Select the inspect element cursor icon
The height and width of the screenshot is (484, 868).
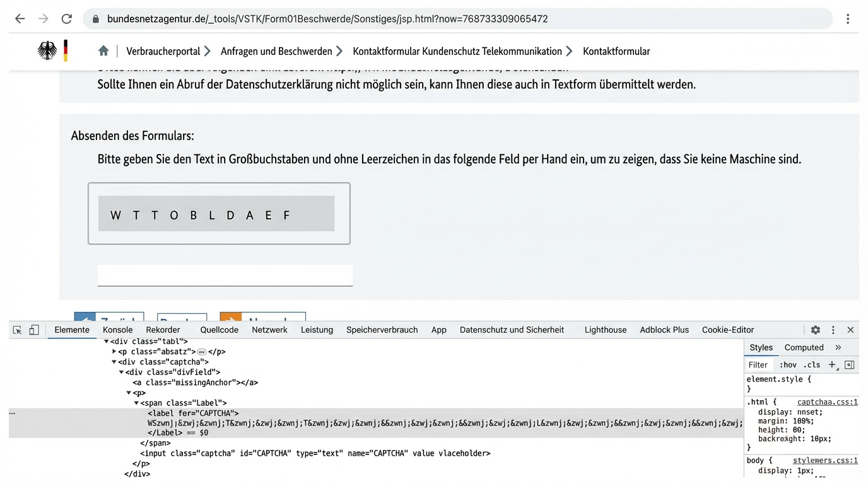16,330
